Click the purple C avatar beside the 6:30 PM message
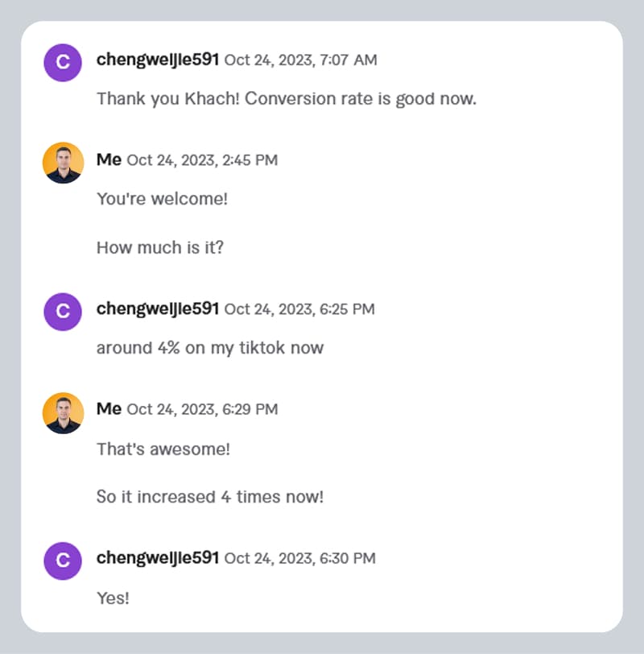This screenshot has width=644, height=654. pyautogui.click(x=63, y=561)
